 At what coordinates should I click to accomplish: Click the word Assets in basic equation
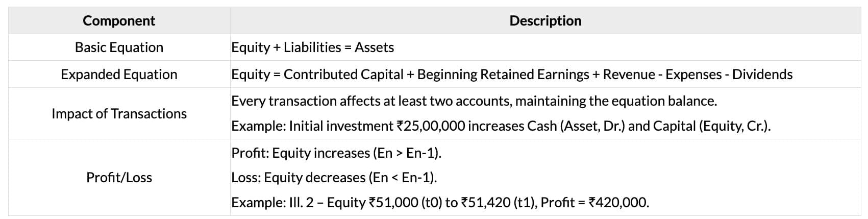tap(374, 47)
